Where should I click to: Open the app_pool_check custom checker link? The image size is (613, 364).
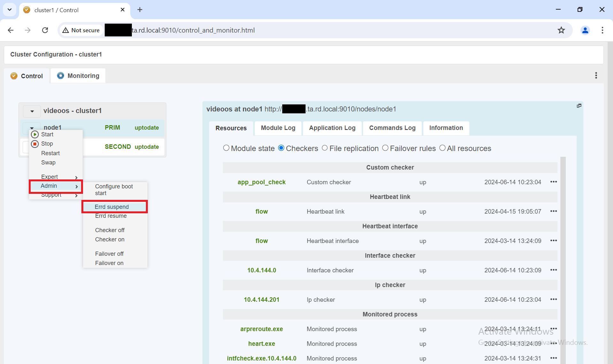point(261,182)
